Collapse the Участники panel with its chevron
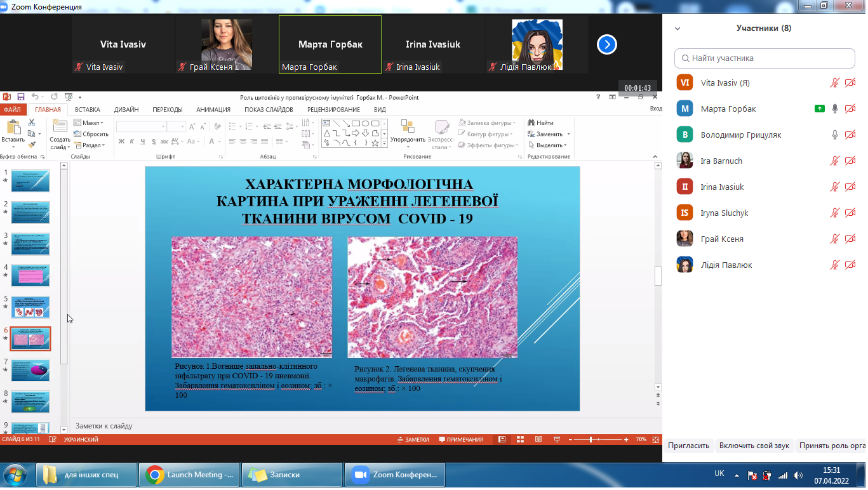 (678, 29)
